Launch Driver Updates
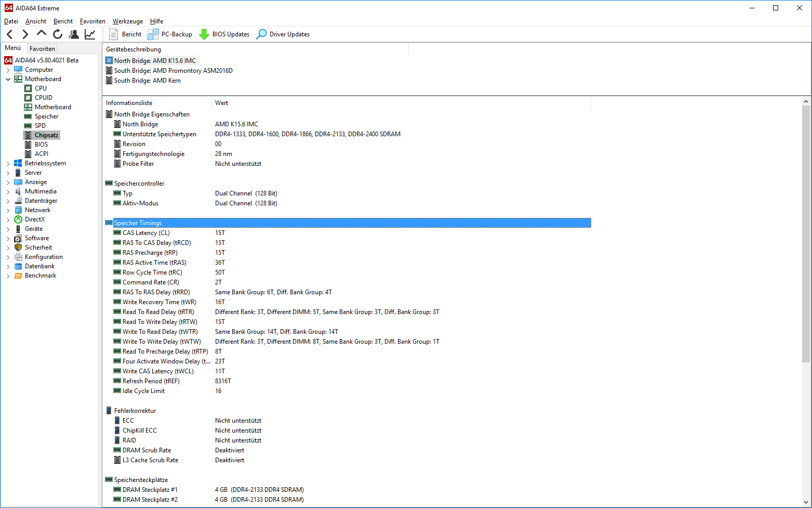Viewport: 812px width, 508px height. pos(283,34)
